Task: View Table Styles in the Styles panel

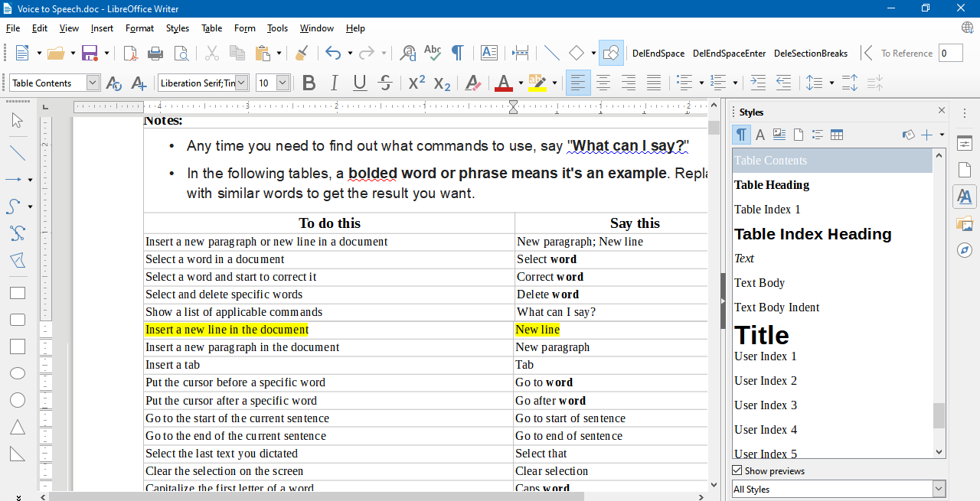Action: click(x=835, y=134)
